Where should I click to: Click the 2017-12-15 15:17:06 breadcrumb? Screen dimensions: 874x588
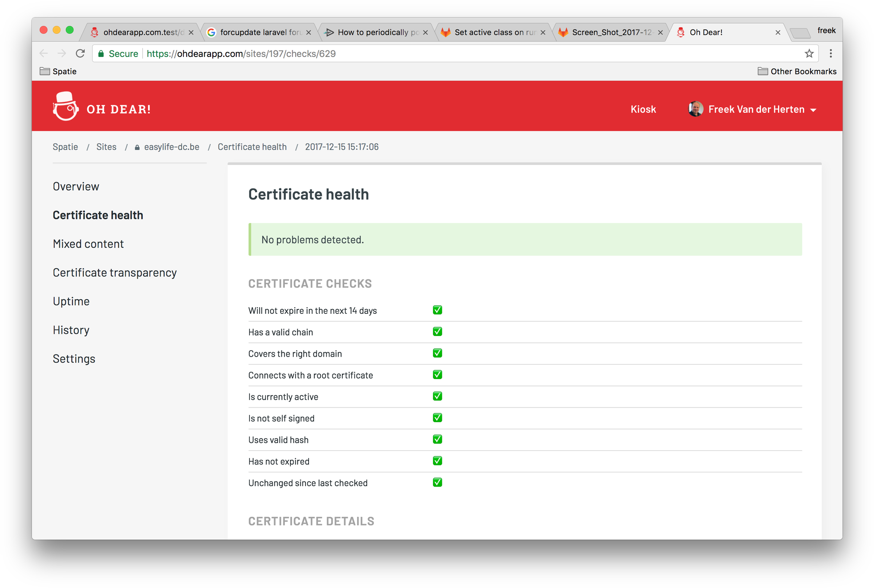[342, 147]
